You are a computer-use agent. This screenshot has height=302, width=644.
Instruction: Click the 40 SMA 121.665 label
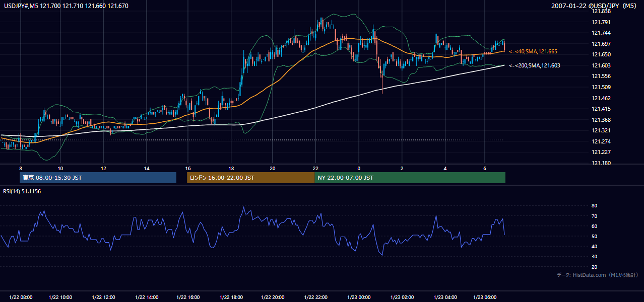coord(533,51)
